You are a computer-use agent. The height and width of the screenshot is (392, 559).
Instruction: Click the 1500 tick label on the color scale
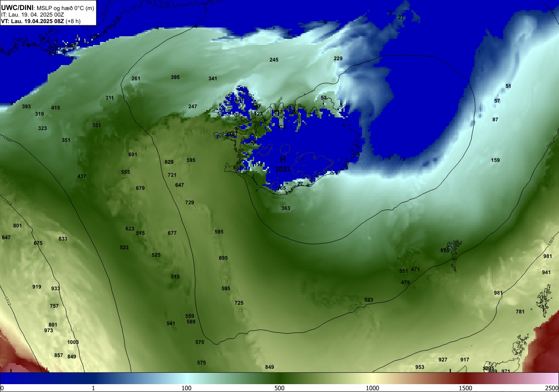[465, 388]
